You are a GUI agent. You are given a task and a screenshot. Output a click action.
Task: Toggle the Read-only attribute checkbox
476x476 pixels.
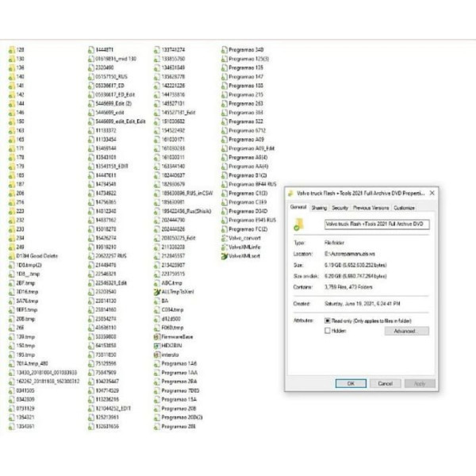click(x=328, y=321)
